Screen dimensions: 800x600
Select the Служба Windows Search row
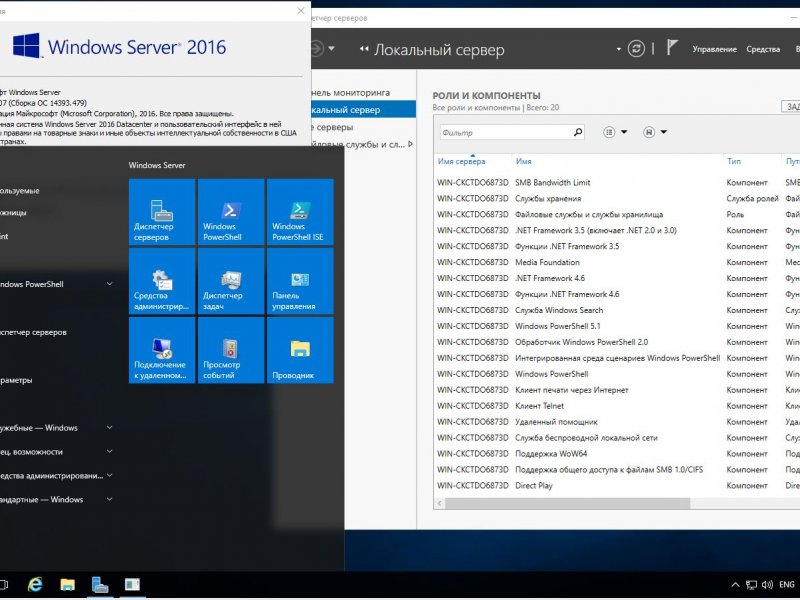coord(617,310)
